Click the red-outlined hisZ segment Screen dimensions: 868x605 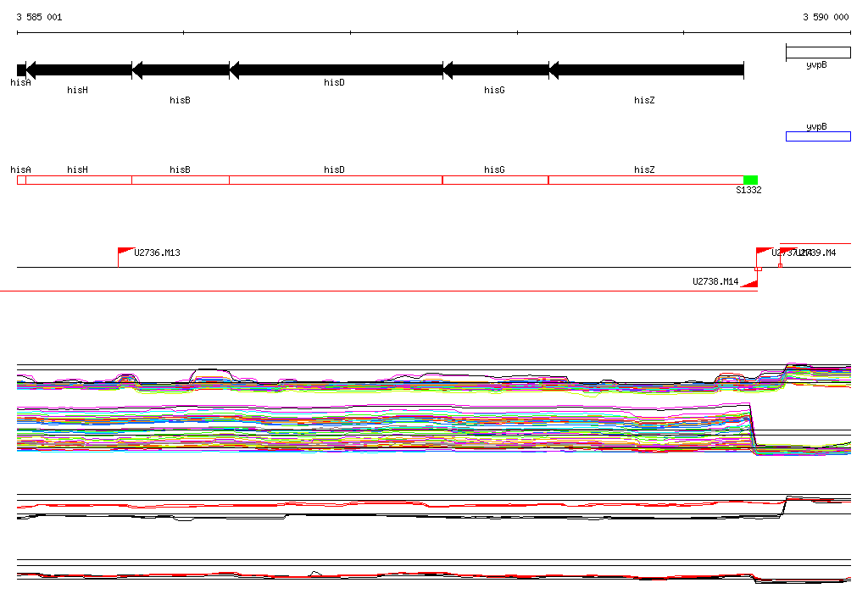[646, 180]
